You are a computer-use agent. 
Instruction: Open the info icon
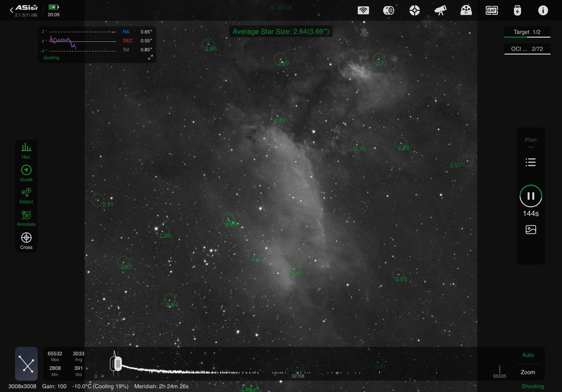[543, 10]
